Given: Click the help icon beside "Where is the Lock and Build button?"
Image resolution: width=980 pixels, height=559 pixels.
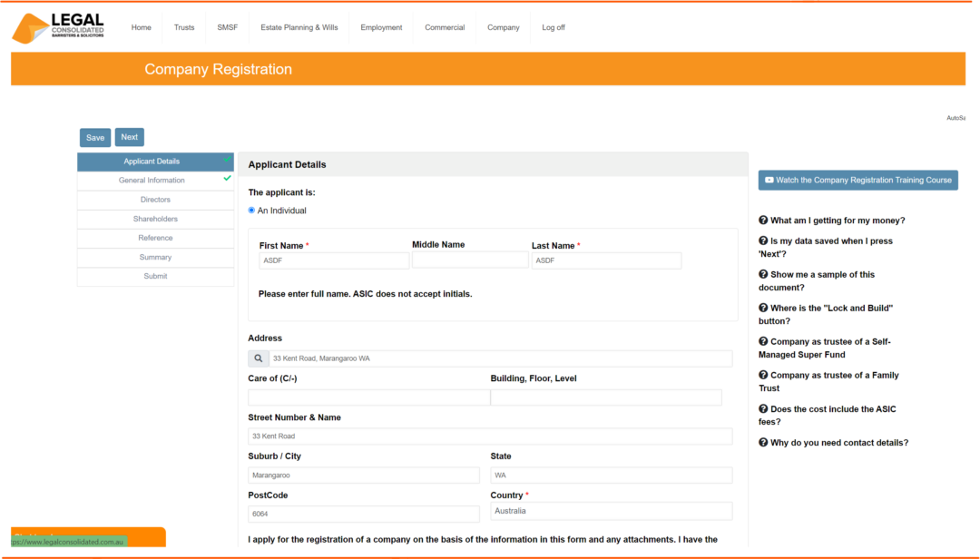Looking at the screenshot, I should 762,308.
